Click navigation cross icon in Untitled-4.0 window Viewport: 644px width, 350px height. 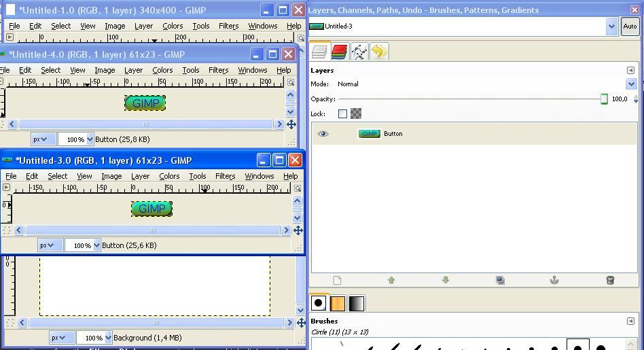291,124
